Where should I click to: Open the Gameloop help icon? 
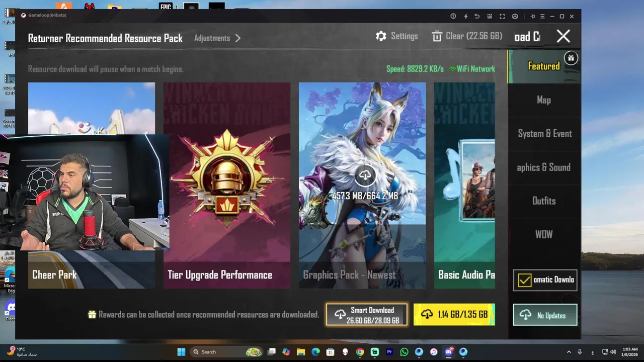click(453, 16)
